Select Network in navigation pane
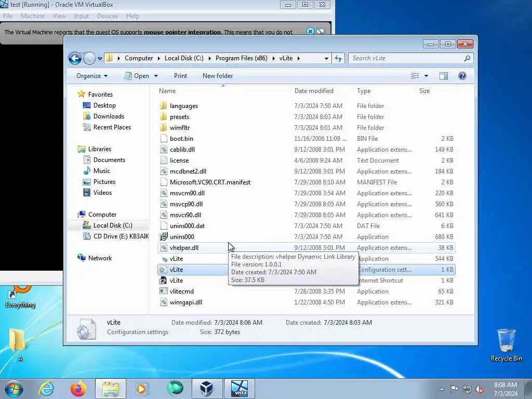The image size is (532, 399). 100,258
